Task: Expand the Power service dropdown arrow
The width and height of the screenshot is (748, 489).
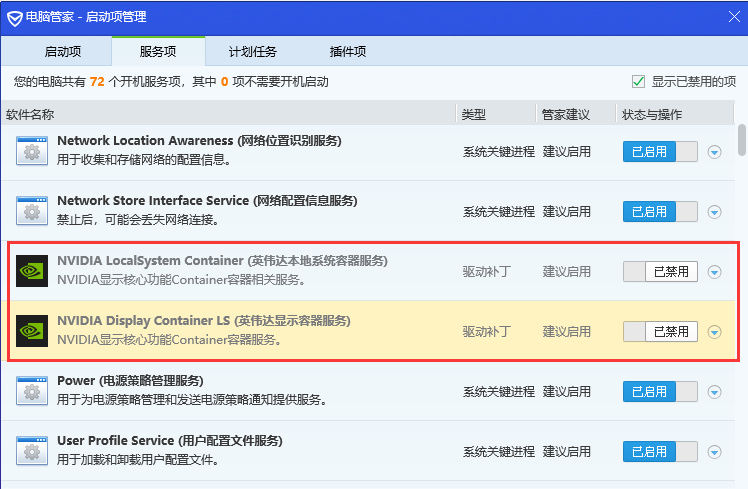Action: [714, 392]
